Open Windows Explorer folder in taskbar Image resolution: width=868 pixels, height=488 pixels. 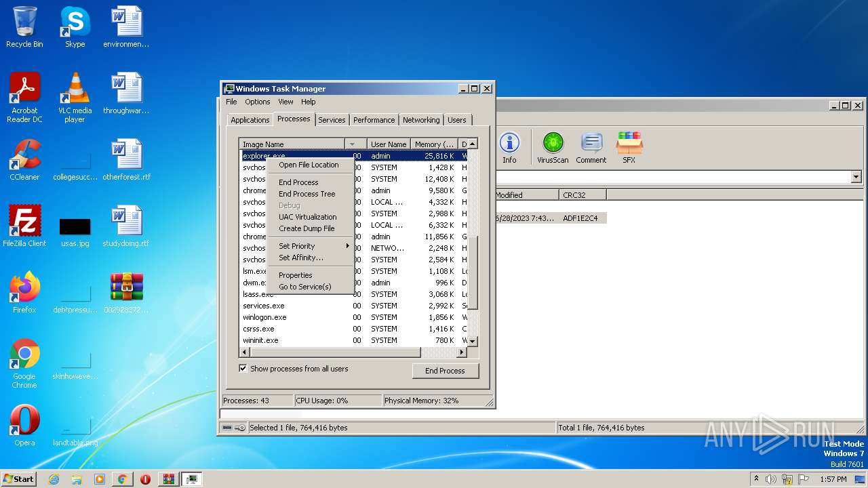[77, 479]
